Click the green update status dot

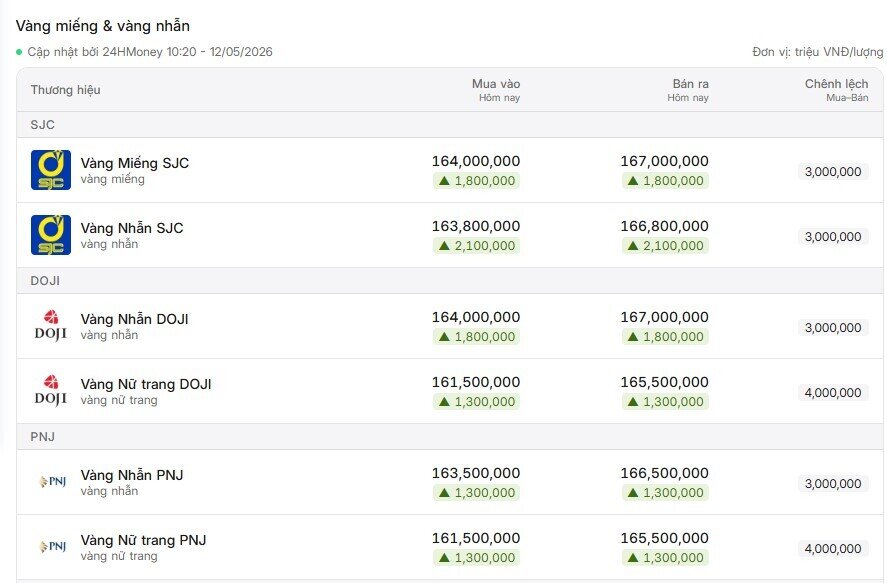(x=19, y=52)
